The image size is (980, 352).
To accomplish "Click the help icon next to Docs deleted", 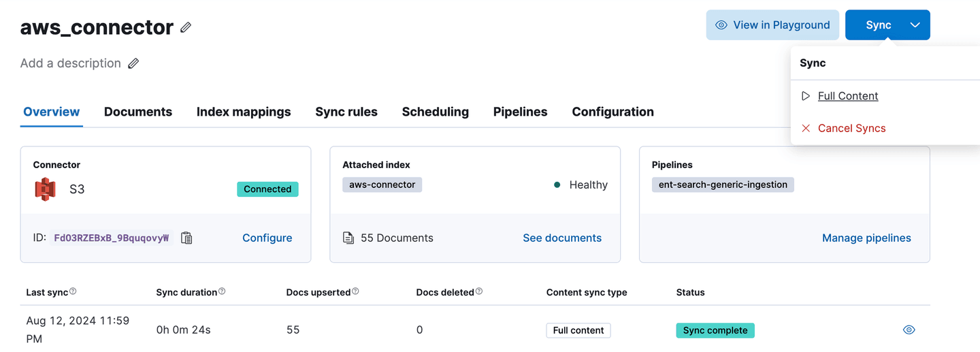I will pos(479,291).
